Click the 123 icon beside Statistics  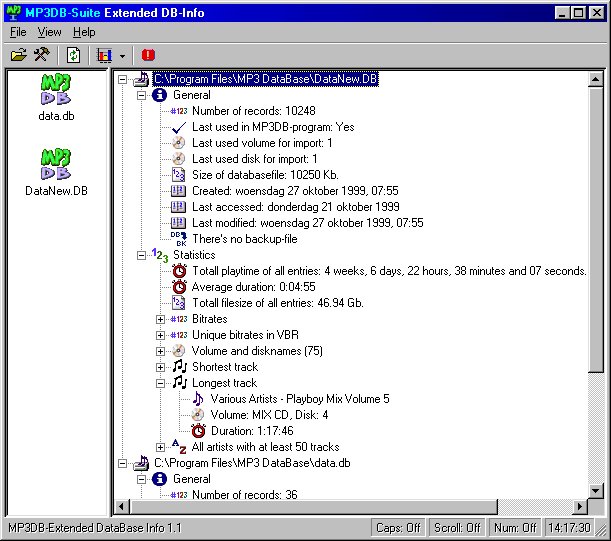pyautogui.click(x=160, y=255)
